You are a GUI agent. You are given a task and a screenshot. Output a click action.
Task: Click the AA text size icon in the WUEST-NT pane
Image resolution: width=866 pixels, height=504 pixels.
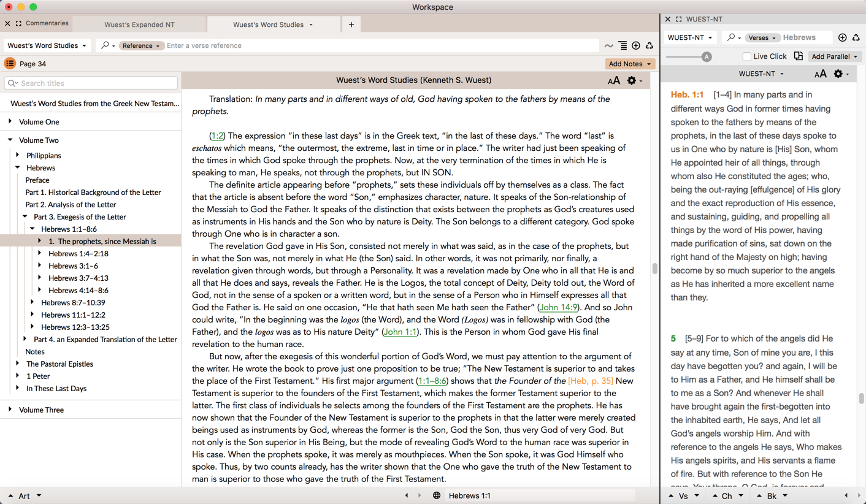pos(821,74)
